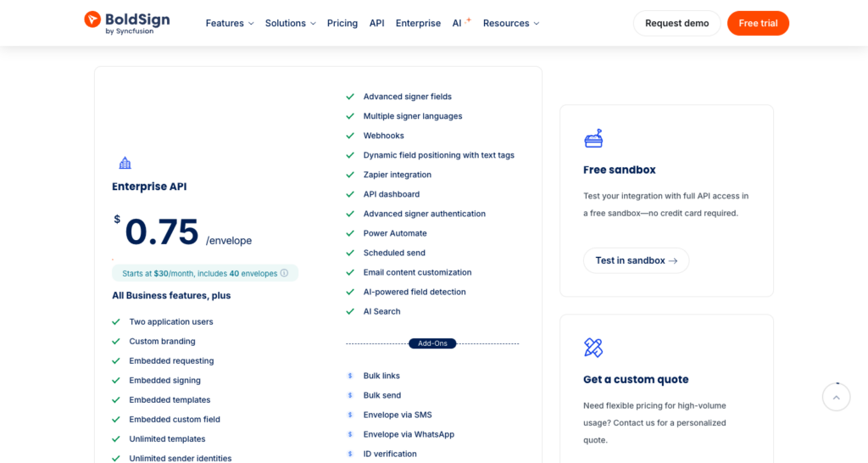Viewport: 868px width, 463px height.
Task: Open the BoldSign logo homepage link
Action: point(127,23)
